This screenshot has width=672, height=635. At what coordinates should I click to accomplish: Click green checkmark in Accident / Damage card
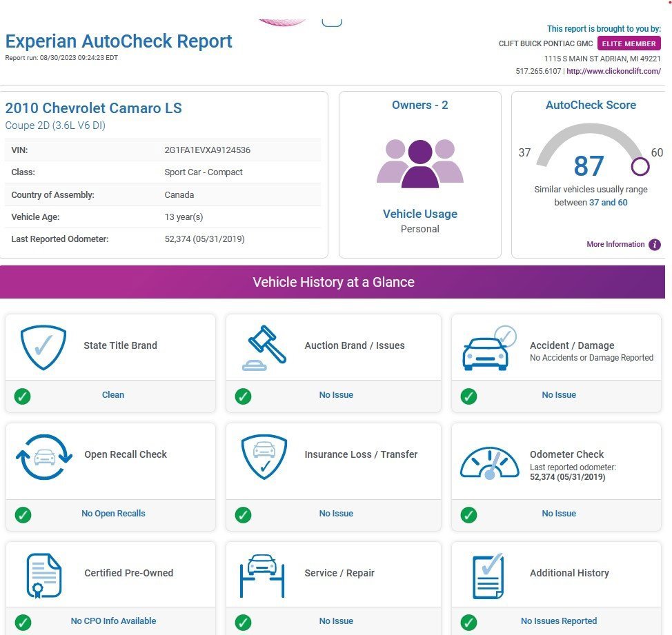point(468,396)
